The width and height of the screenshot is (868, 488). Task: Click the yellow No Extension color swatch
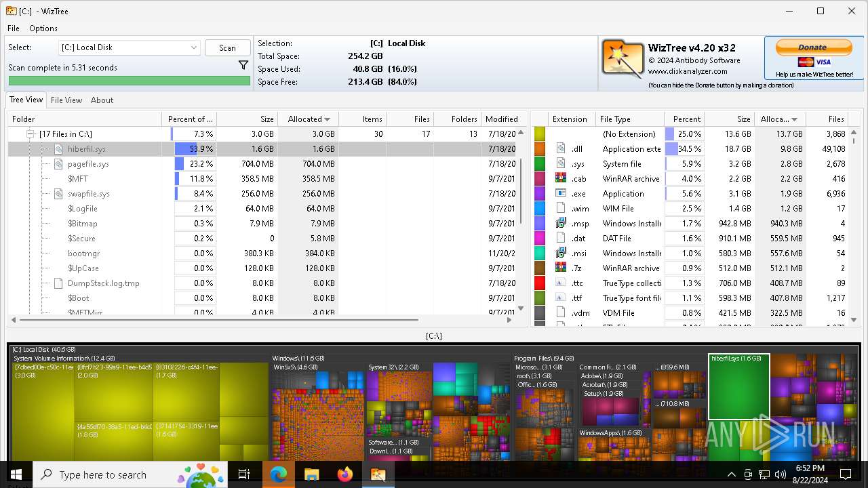click(x=540, y=134)
